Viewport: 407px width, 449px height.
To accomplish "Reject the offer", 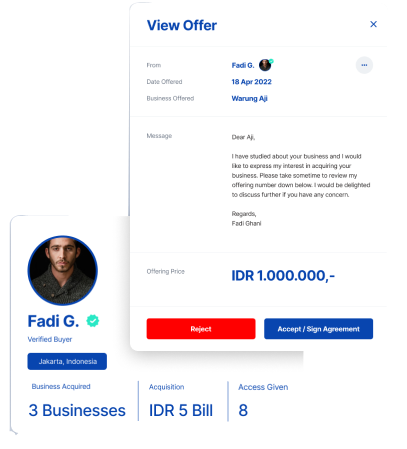I will 201,329.
